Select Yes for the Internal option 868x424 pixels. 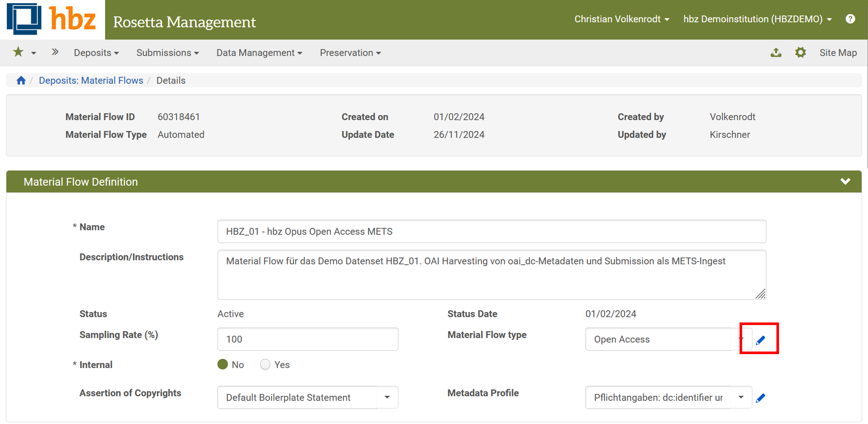[x=265, y=365]
